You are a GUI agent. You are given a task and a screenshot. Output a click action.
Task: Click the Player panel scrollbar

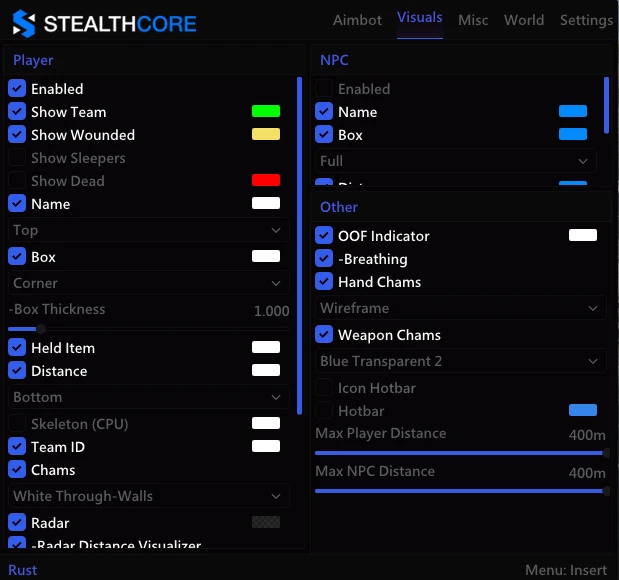299,246
